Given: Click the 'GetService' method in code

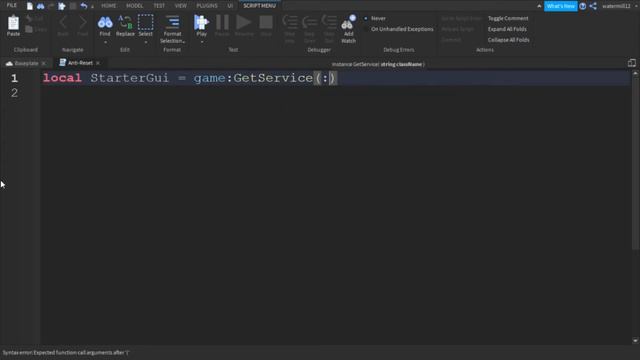Looking at the screenshot, I should coord(273,78).
